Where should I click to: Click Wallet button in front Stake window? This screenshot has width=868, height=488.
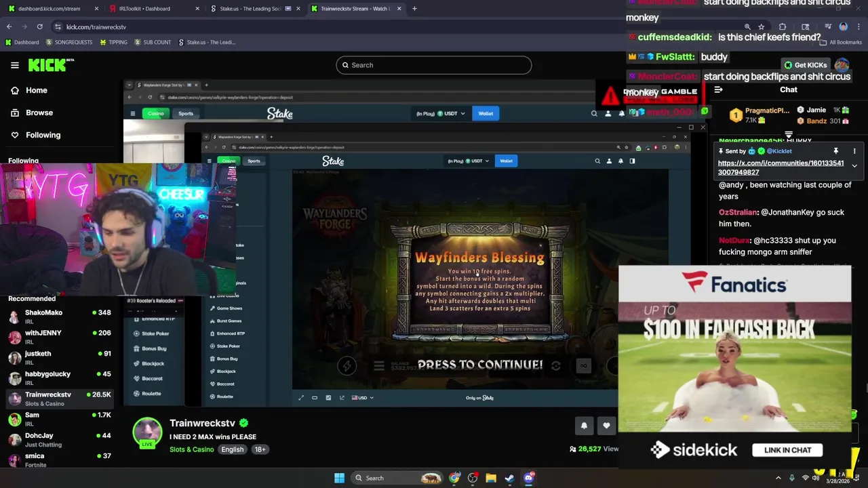click(x=506, y=161)
